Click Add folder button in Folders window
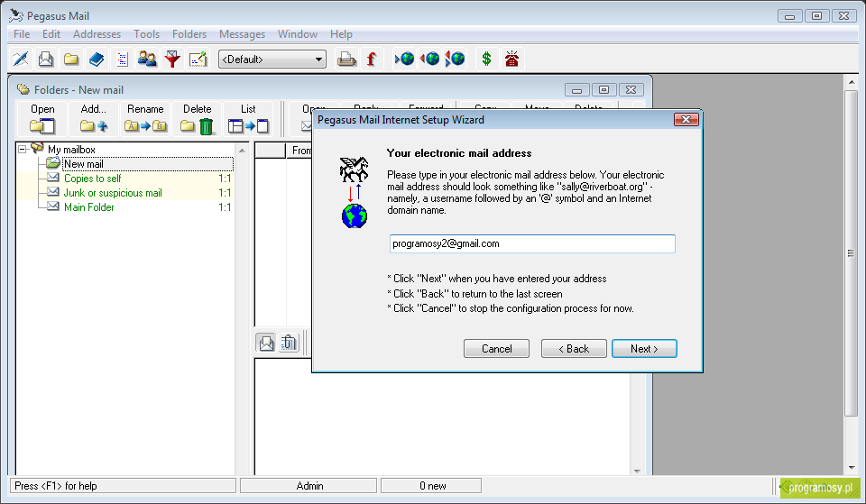Screen dimensions: 866x504 pyautogui.click(x=93, y=119)
